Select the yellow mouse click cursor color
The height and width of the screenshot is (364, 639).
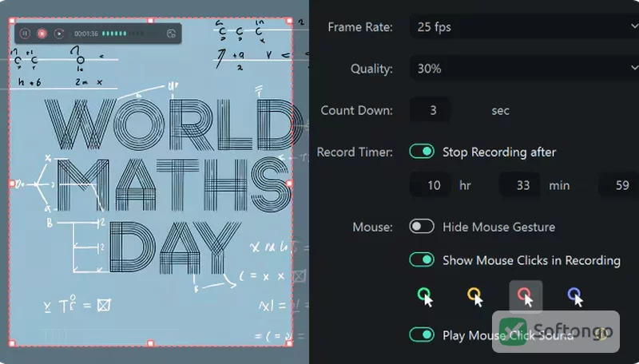click(x=475, y=297)
